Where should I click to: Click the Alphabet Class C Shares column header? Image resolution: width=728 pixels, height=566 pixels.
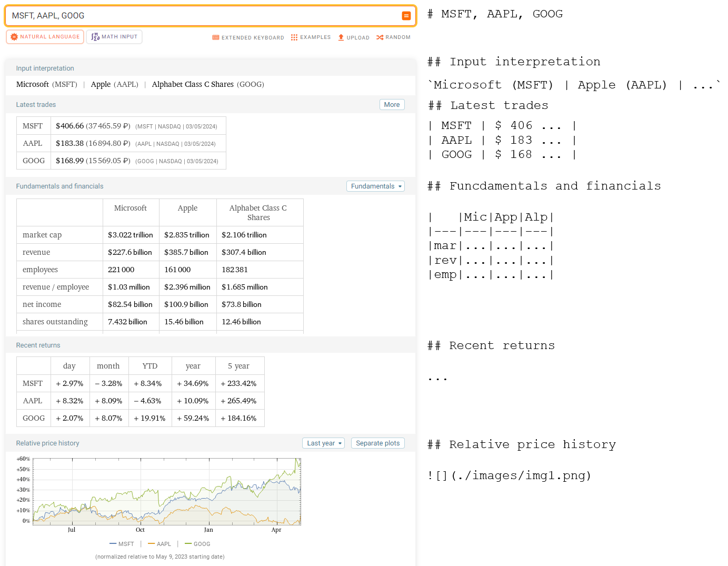[258, 213]
